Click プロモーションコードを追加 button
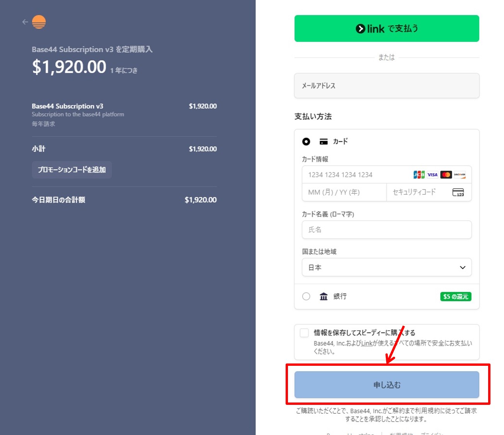Image resolution: width=504 pixels, height=435 pixels. pyautogui.click(x=72, y=170)
